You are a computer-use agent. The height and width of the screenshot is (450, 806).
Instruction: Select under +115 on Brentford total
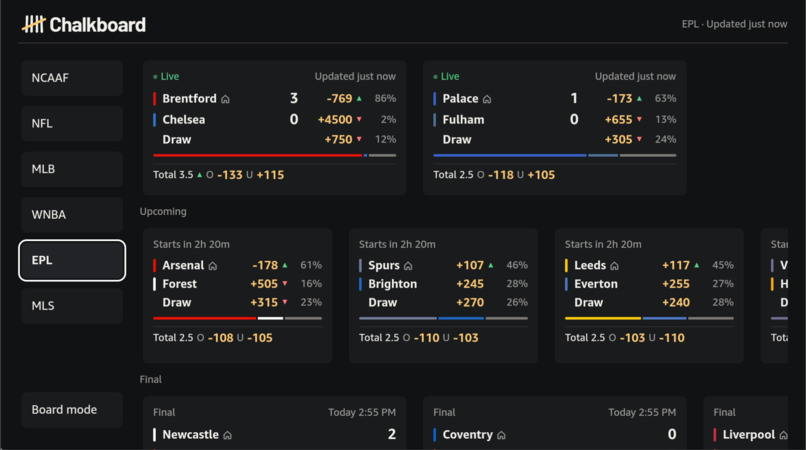click(270, 175)
